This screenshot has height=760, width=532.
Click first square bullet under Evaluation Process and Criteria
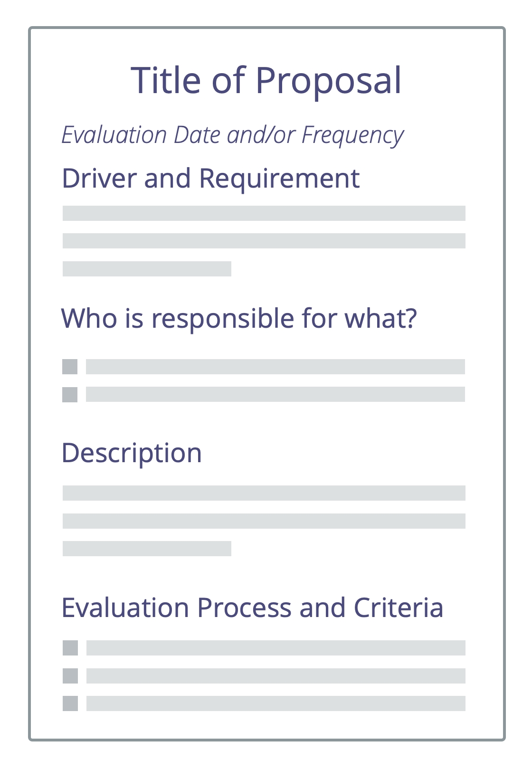tap(70, 648)
